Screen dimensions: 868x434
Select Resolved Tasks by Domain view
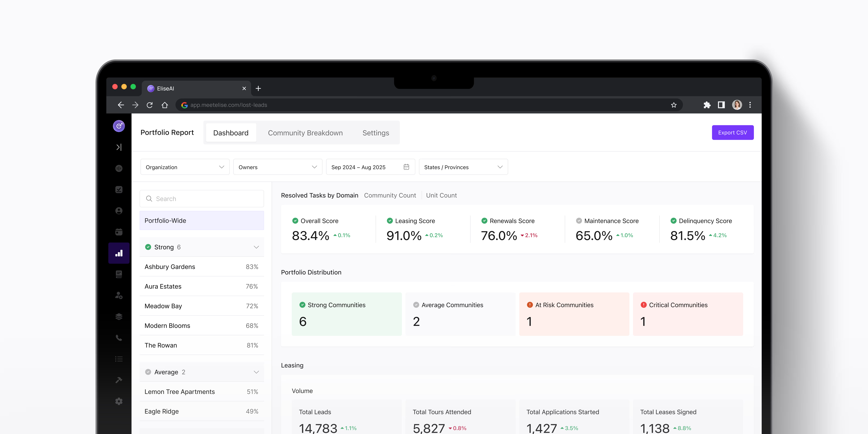click(319, 195)
